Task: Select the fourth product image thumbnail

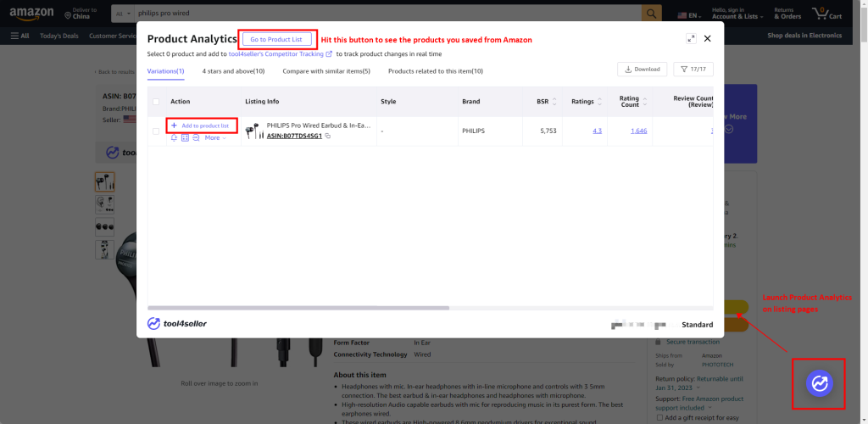Action: coord(104,249)
